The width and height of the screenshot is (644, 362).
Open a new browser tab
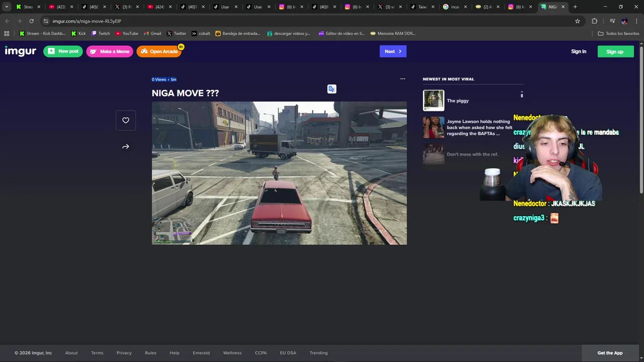(x=575, y=7)
